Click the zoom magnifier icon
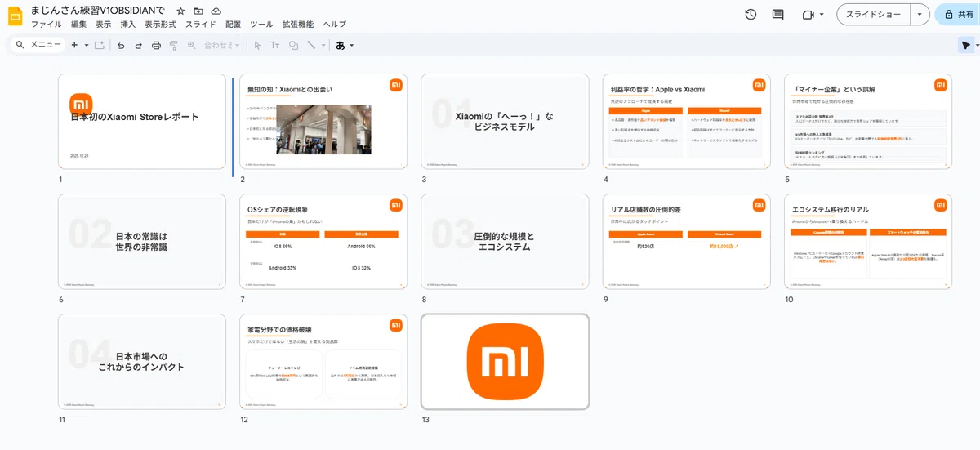Image resolution: width=980 pixels, height=450 pixels. (x=191, y=45)
